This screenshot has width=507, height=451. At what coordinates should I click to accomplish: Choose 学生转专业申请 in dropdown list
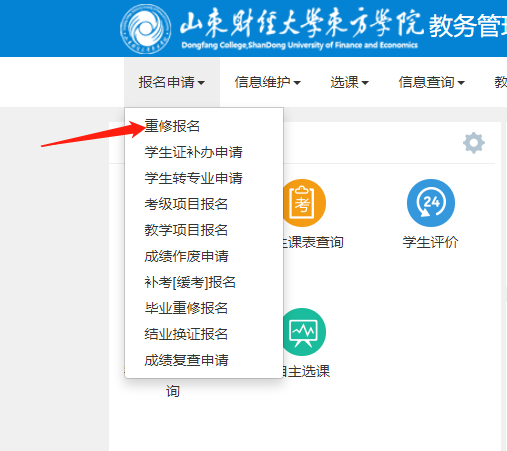pyautogui.click(x=193, y=178)
